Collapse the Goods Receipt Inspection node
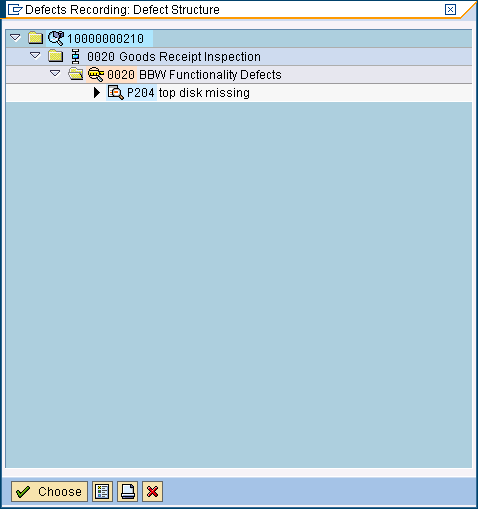 click(x=35, y=56)
